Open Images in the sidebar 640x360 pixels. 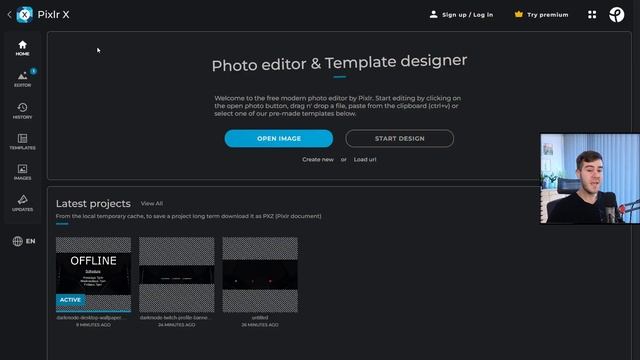(x=22, y=172)
